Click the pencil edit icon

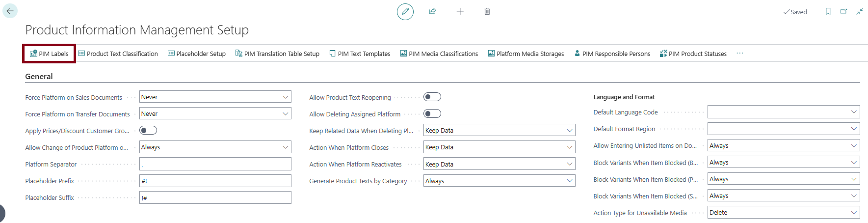tap(405, 11)
